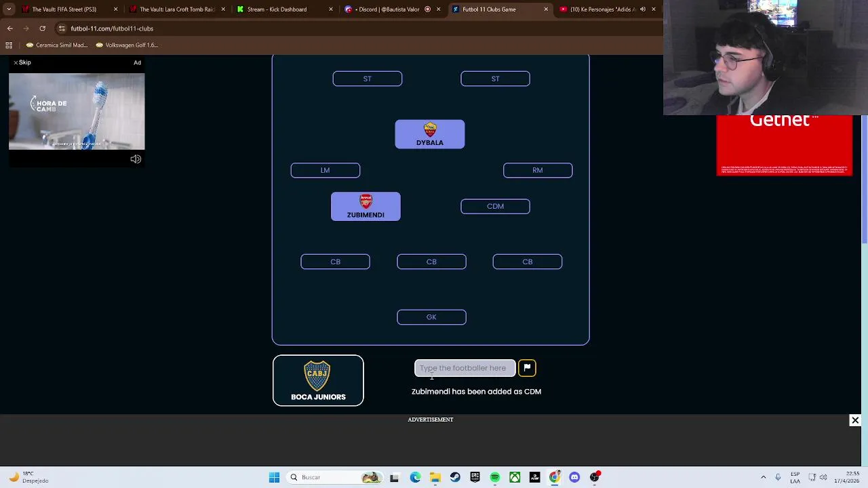
Task: Click the address bar URL futbol-11.com
Action: [x=112, y=28]
